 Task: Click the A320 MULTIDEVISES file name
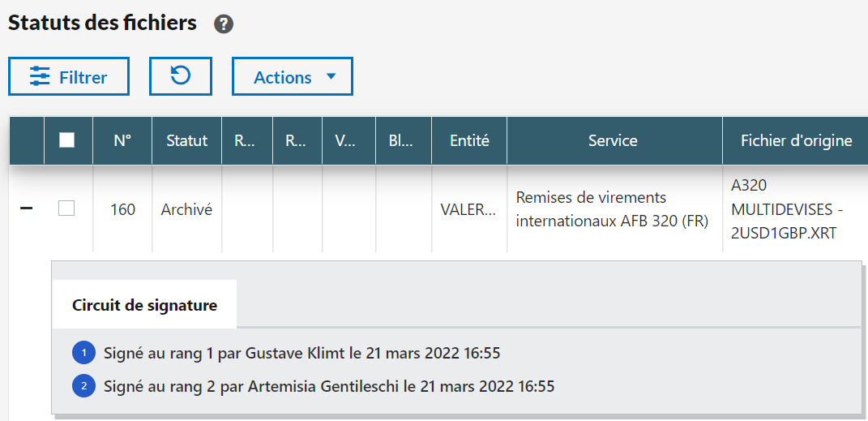coord(787,209)
